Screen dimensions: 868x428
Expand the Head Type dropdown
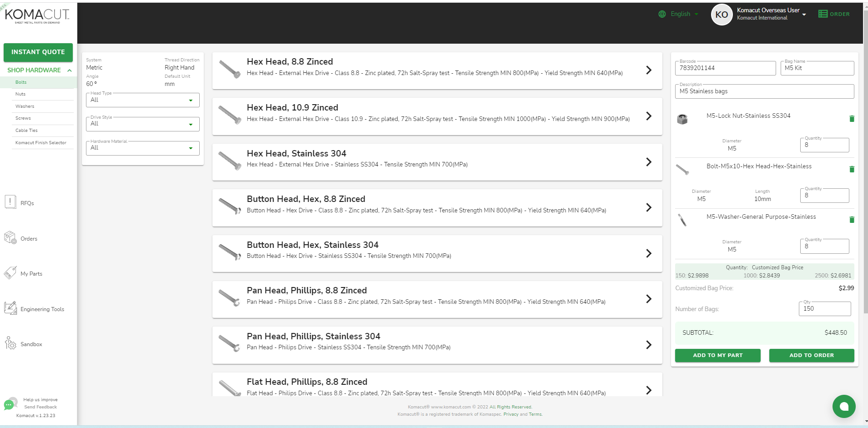pos(142,100)
